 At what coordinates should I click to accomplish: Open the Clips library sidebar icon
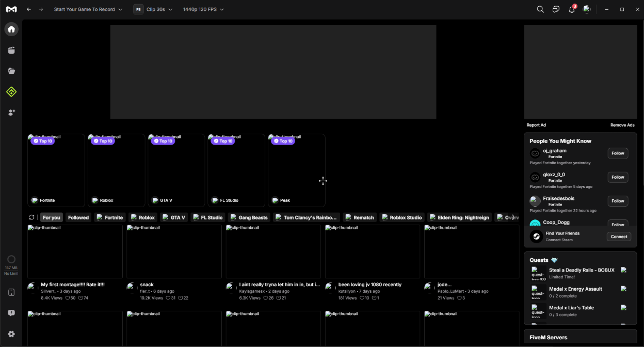[x=11, y=50]
